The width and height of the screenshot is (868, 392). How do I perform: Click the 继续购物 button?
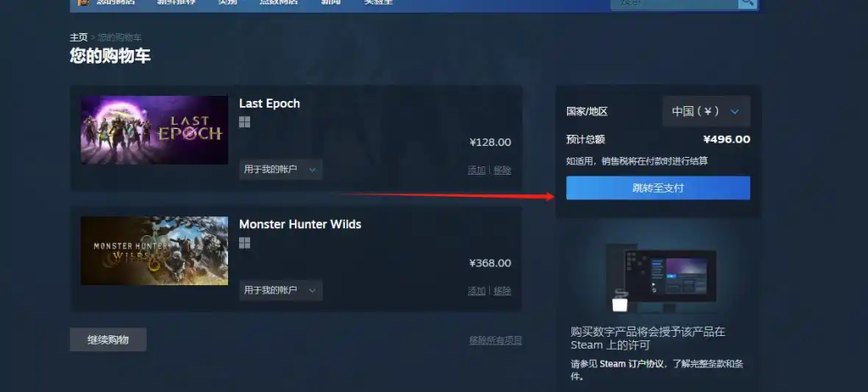(108, 340)
